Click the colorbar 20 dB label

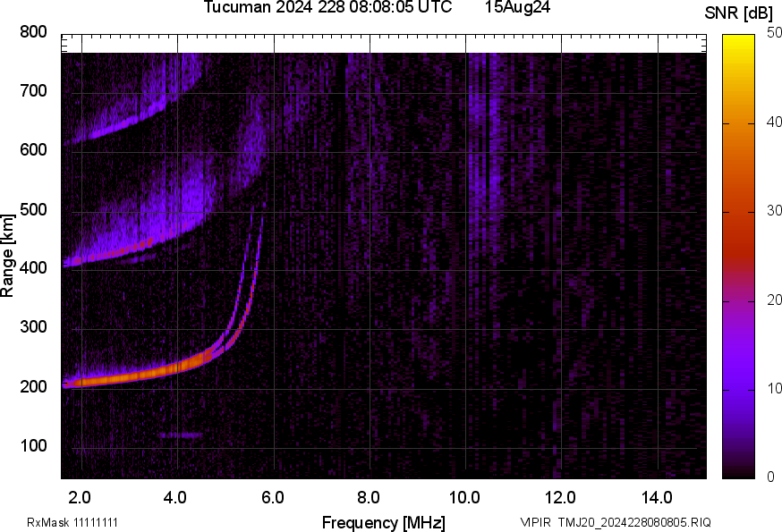coord(774,300)
